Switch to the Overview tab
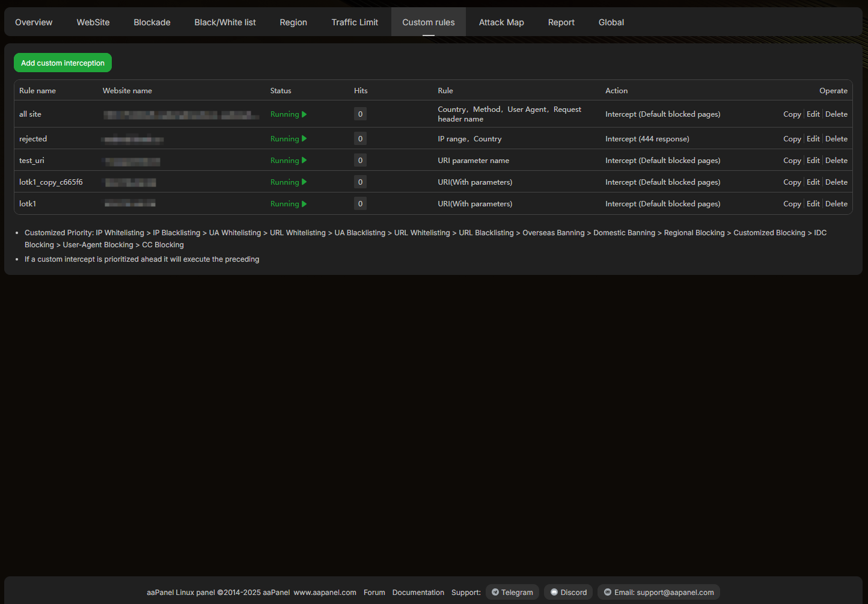 [x=34, y=22]
